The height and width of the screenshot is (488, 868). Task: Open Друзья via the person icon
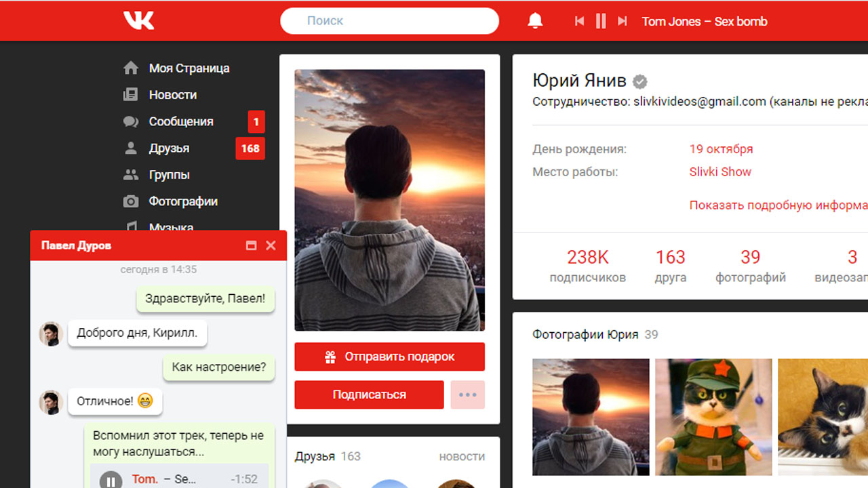pos(130,148)
